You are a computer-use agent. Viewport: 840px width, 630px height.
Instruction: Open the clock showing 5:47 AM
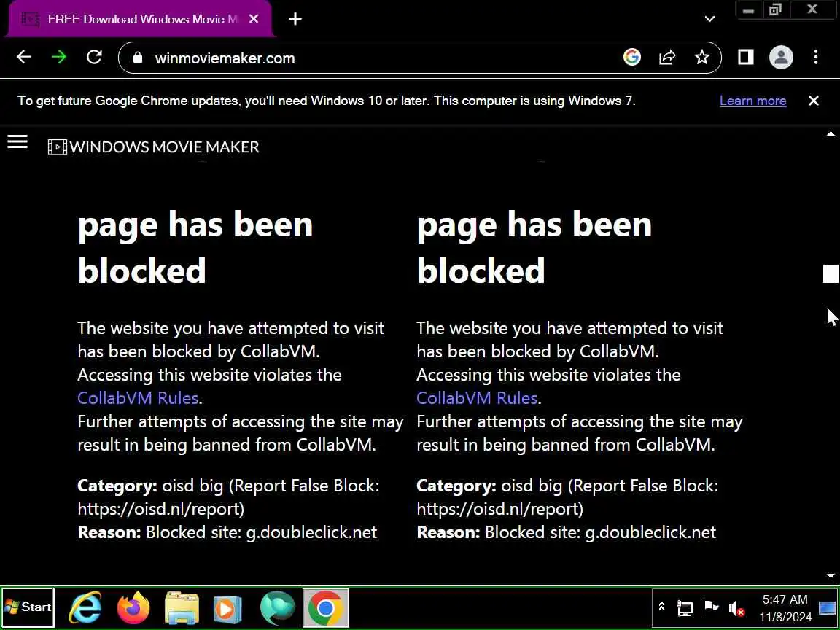click(x=785, y=608)
